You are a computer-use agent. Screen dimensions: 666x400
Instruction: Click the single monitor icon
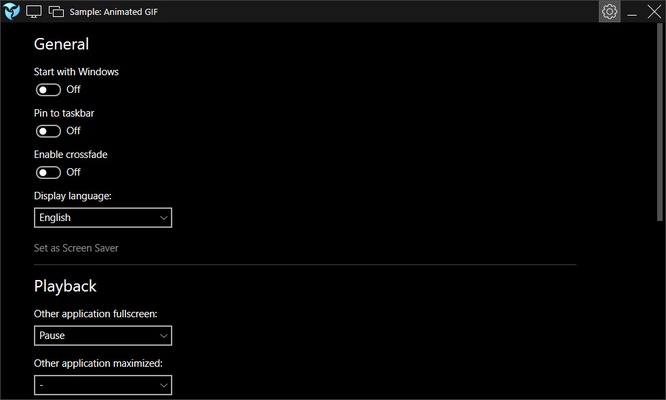coord(34,12)
